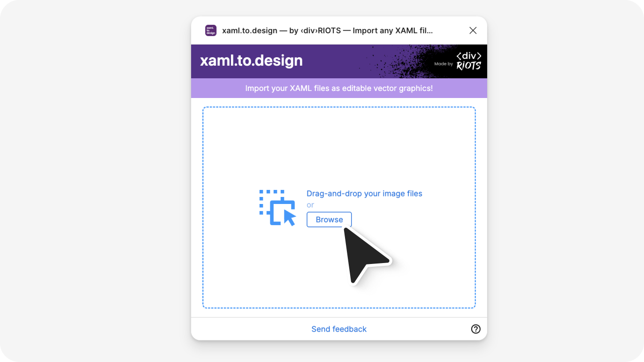Click the top dashed border of drop zone
This screenshot has height=362, width=644.
point(339,107)
